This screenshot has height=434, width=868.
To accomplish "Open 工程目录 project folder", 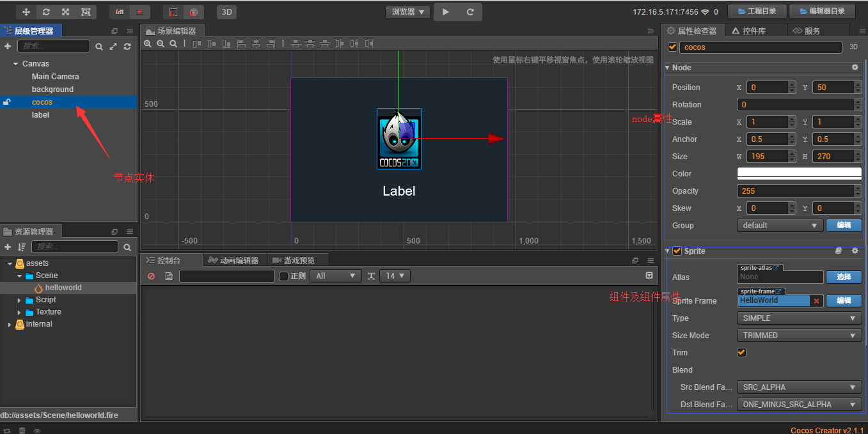I will click(x=757, y=11).
